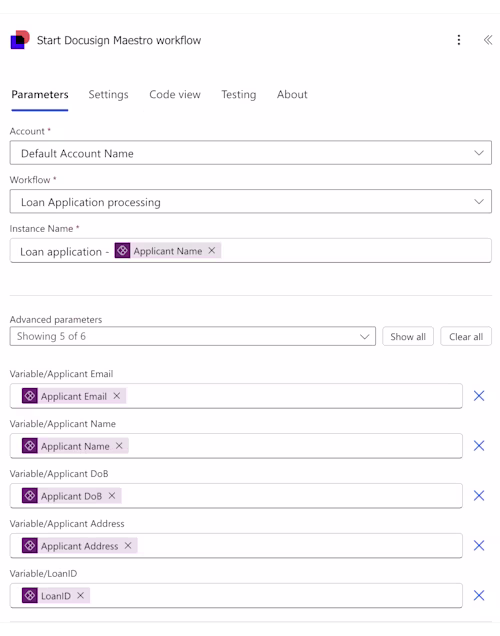This screenshot has height=636, width=500.
Task: Click the Clear all button
Action: 466,336
